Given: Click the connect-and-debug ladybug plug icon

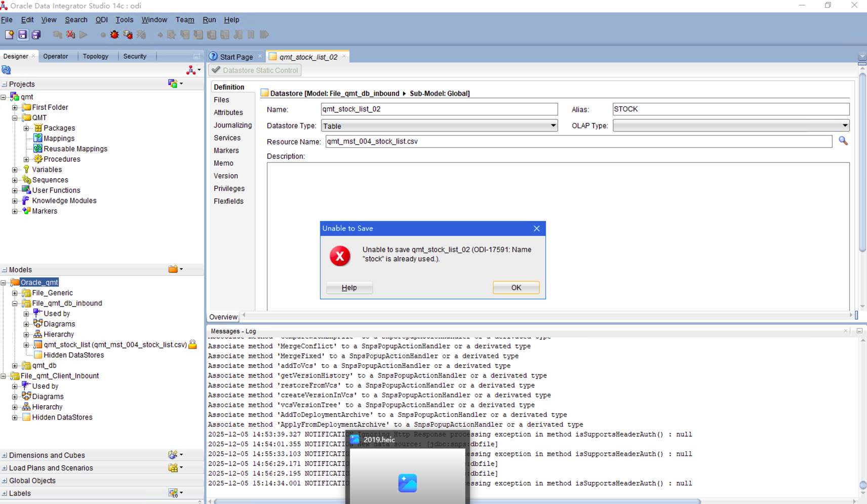Looking at the screenshot, I should [x=128, y=34].
